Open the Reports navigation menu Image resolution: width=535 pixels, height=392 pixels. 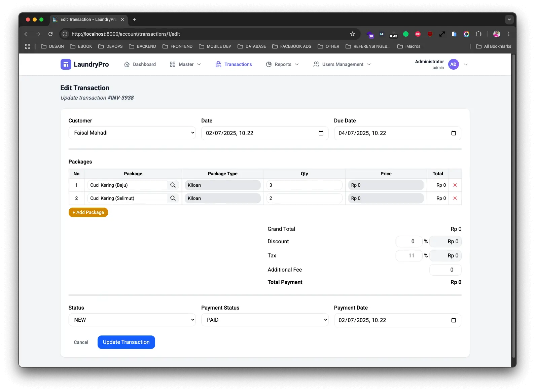[282, 64]
